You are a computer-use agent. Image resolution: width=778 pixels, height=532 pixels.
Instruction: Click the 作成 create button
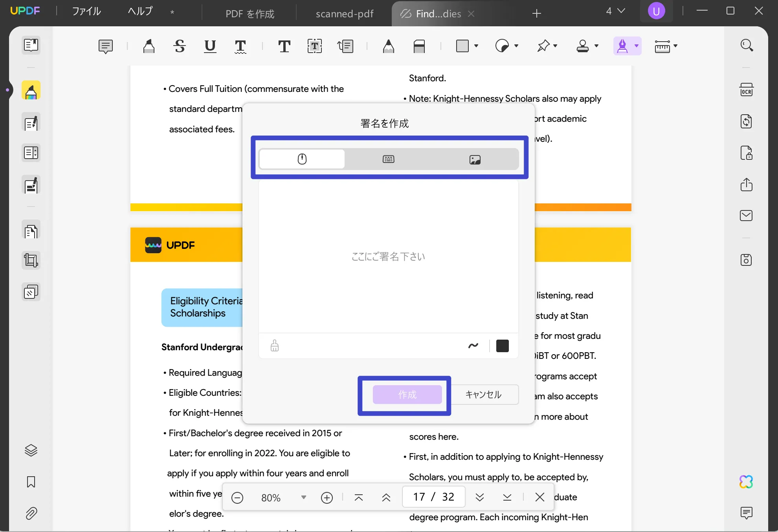(407, 395)
